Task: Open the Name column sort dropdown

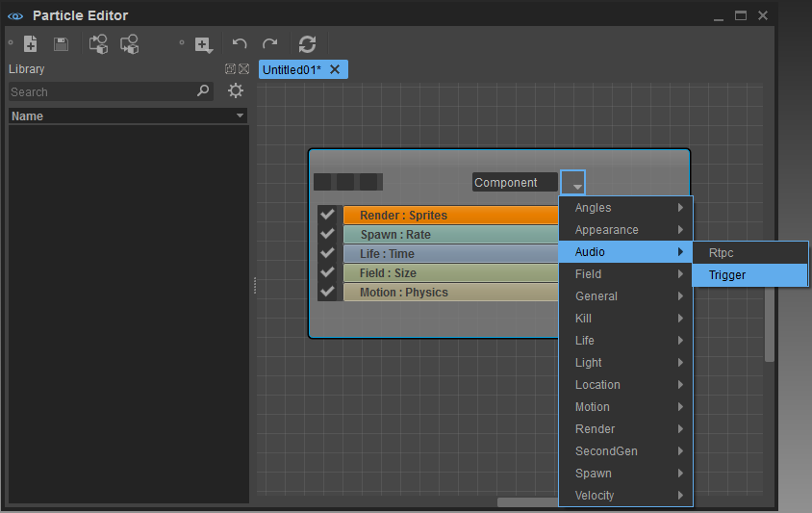Action: (x=240, y=115)
